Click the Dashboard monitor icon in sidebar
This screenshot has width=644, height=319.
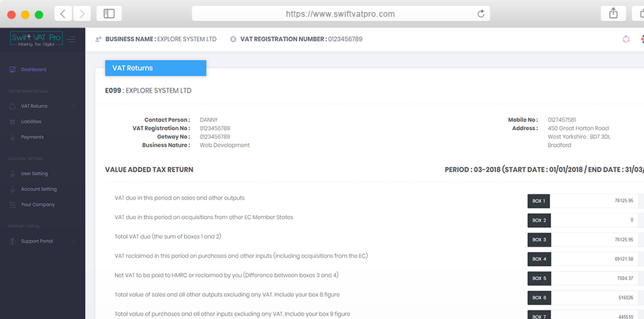12,70
